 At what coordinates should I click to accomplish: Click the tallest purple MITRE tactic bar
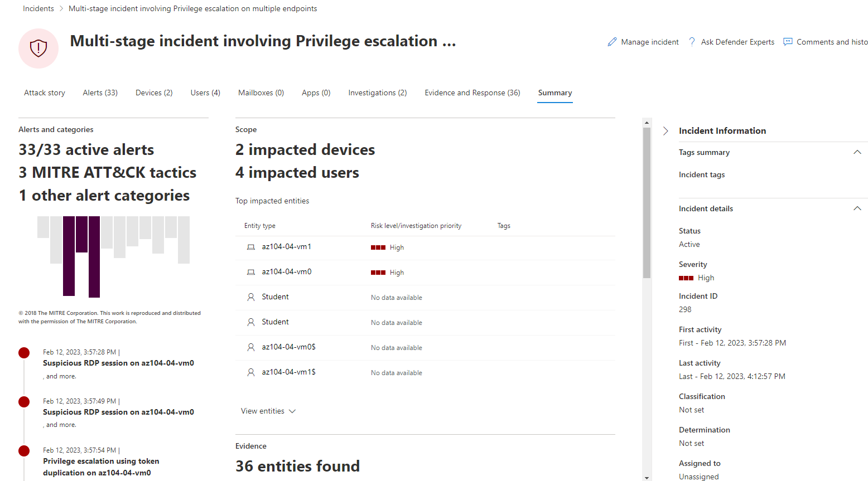[x=94, y=256]
